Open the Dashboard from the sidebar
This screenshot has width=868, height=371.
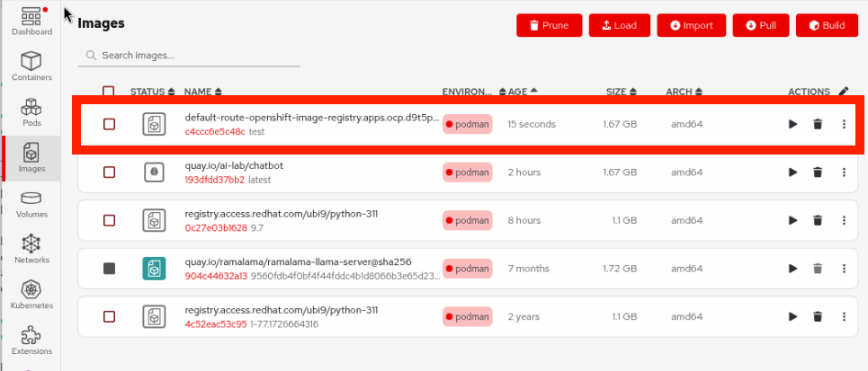[31, 21]
